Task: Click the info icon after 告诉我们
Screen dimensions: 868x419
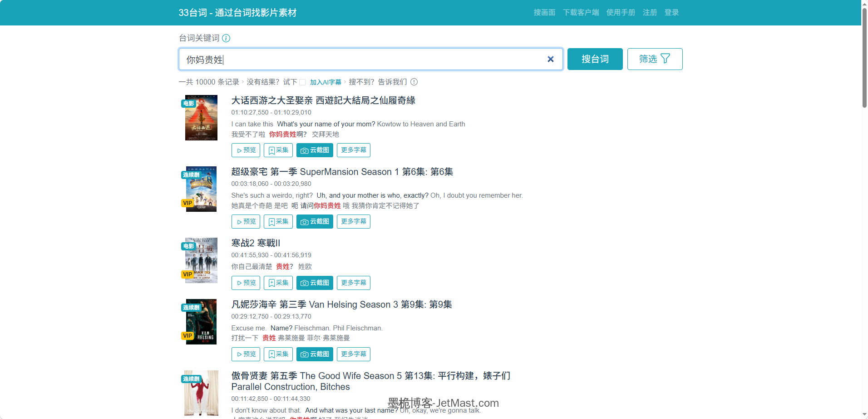Action: [x=414, y=82]
